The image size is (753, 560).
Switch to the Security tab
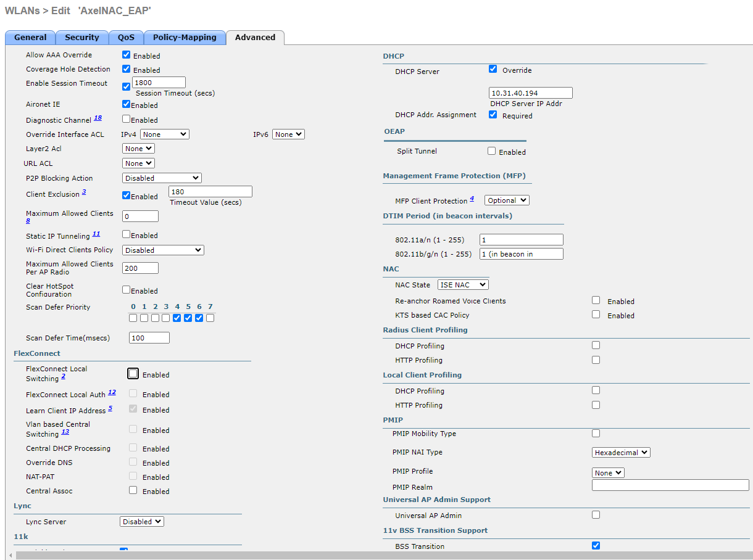click(x=81, y=37)
